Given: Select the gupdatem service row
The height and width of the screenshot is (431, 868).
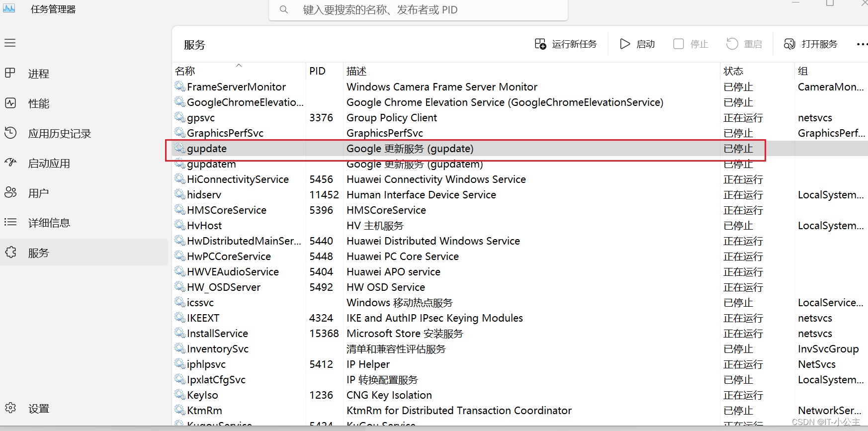Looking at the screenshot, I should coord(520,164).
